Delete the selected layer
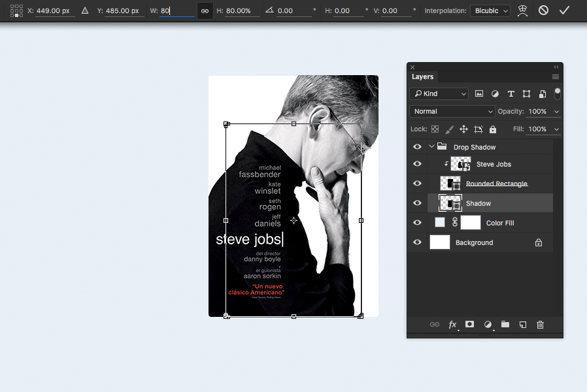Viewport: 587px width, 392px height. (x=540, y=325)
